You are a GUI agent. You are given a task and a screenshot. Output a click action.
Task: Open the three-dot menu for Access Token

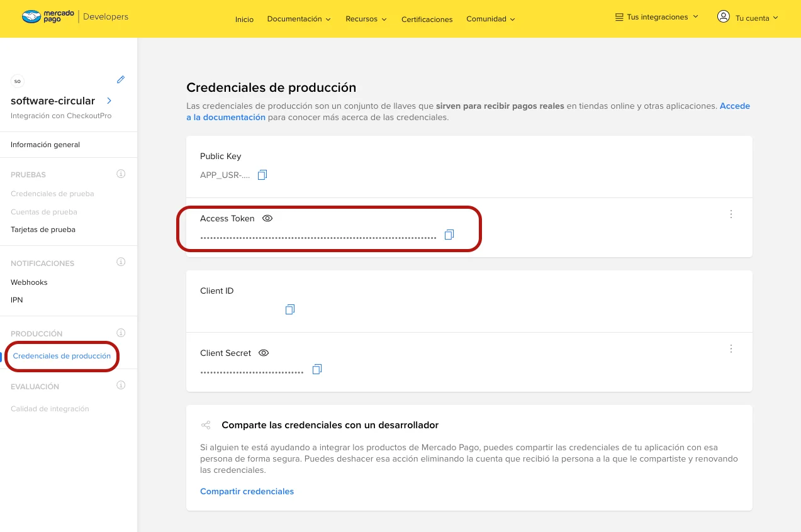click(x=731, y=214)
